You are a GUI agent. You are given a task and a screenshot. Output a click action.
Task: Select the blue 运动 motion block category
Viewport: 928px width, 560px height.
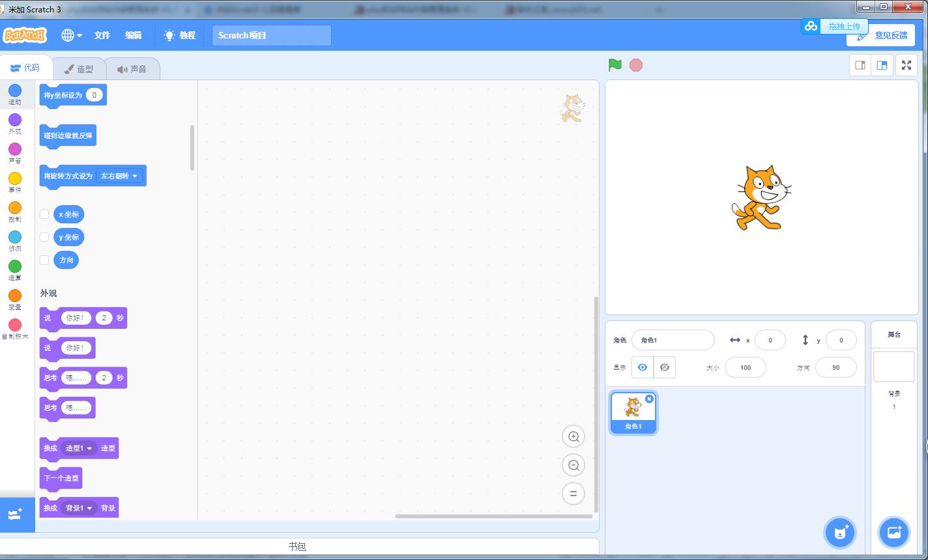click(x=15, y=94)
